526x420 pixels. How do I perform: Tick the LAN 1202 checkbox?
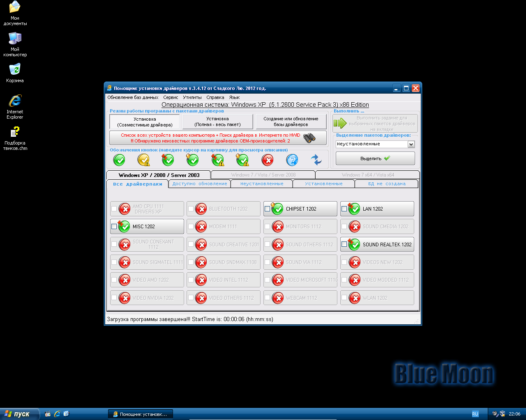[344, 209]
